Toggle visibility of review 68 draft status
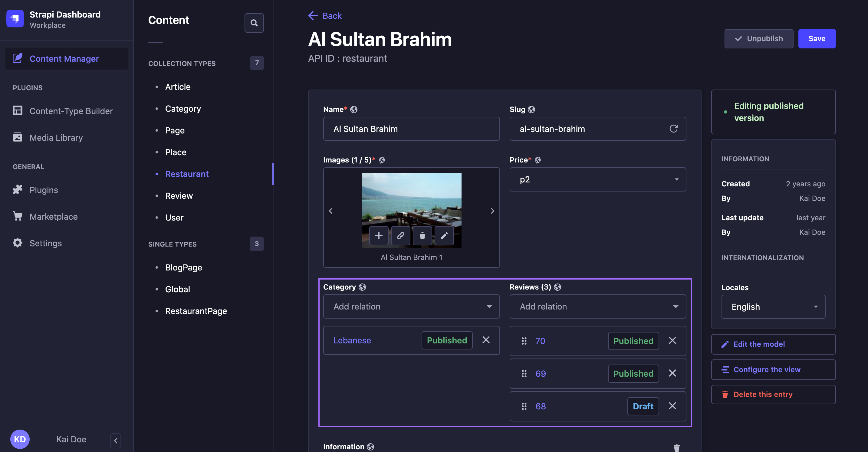The width and height of the screenshot is (868, 452). pos(643,405)
